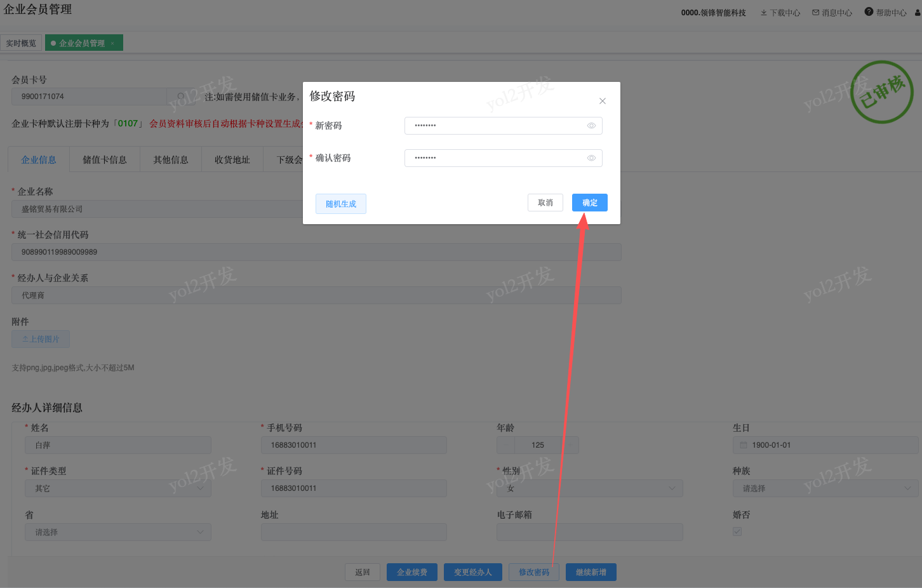Switch to the 实时概览 tab
Viewport: 922px width, 588px height.
(x=21, y=43)
